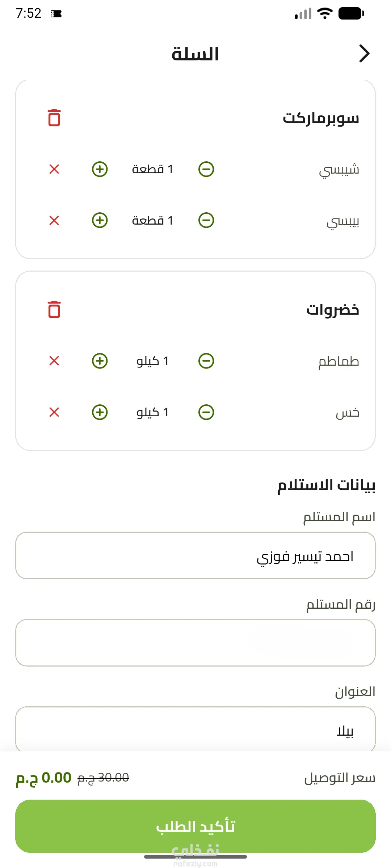Image resolution: width=391 pixels, height=868 pixels.
Task: Increase خس kilos with plus icon
Action: tap(100, 412)
